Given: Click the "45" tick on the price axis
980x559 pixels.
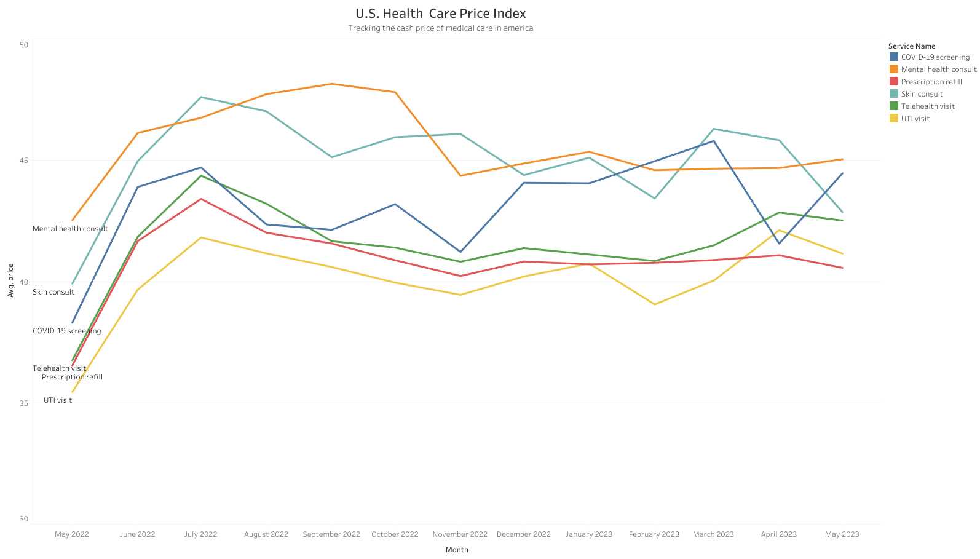Looking at the screenshot, I should pos(23,161).
